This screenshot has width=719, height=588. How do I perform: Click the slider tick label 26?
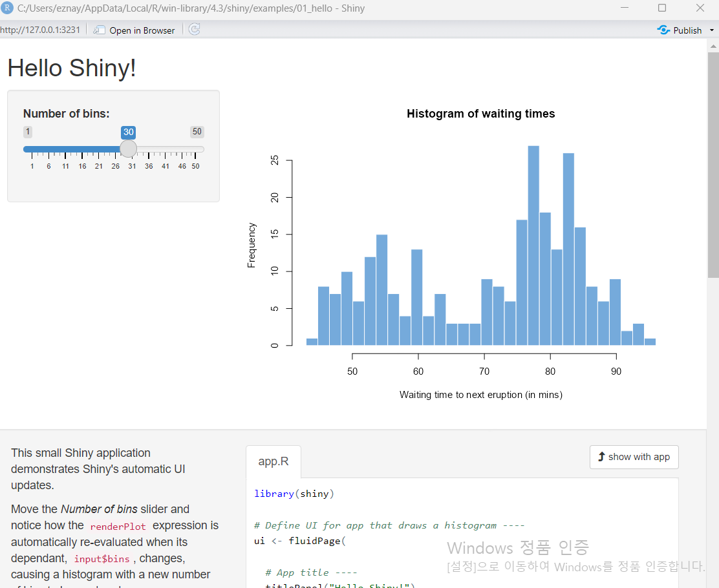(x=116, y=166)
